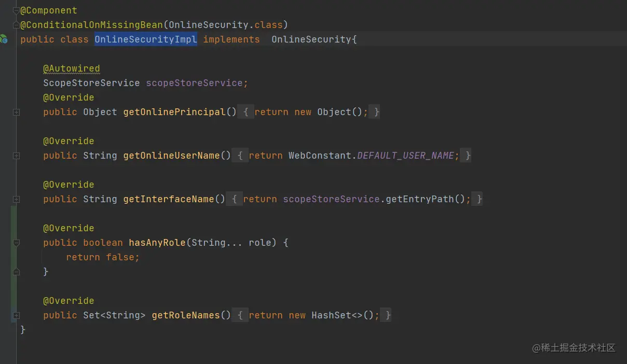This screenshot has width=627, height=364.
Task: Click the Spring bean gutter icon
Action: click(4, 39)
